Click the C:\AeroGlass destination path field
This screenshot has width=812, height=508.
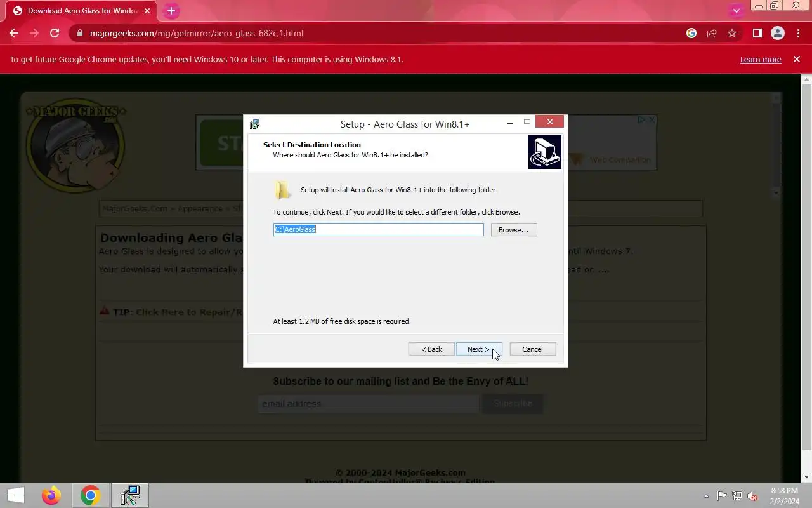(378, 229)
